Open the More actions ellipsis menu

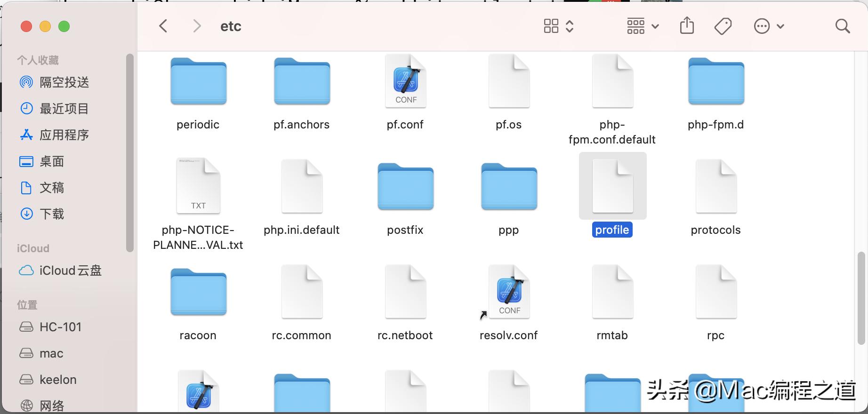(x=769, y=26)
